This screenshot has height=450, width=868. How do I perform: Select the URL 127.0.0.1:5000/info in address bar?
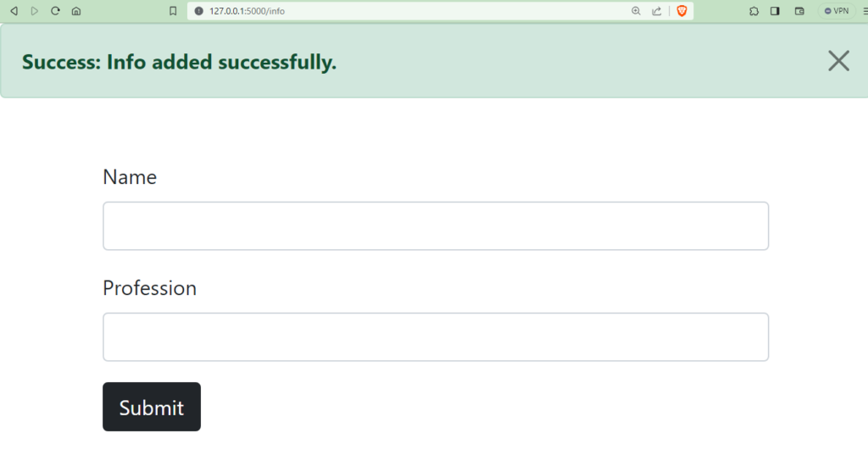[247, 11]
